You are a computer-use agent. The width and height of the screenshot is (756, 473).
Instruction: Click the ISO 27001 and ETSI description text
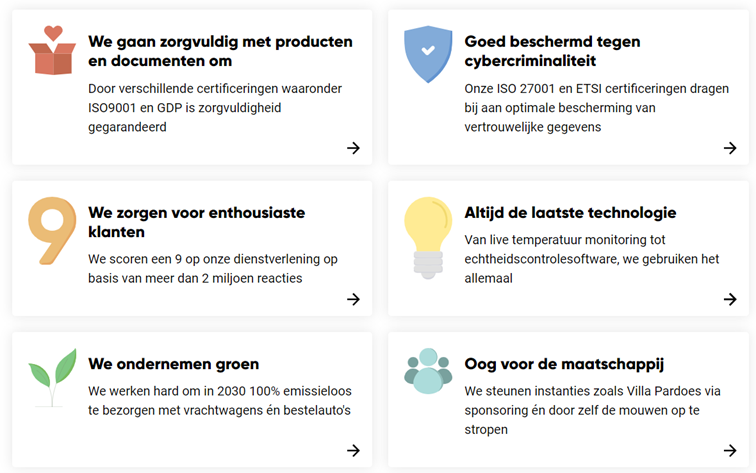point(597,108)
